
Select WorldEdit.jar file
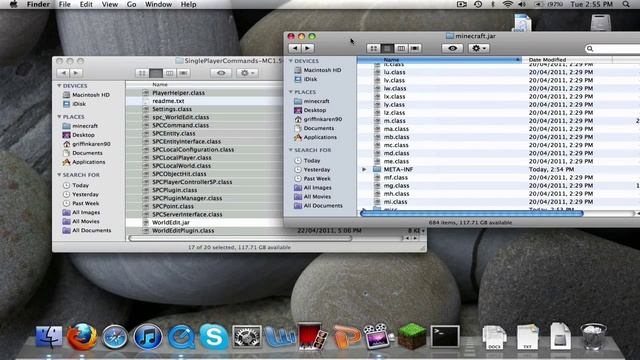coord(171,222)
